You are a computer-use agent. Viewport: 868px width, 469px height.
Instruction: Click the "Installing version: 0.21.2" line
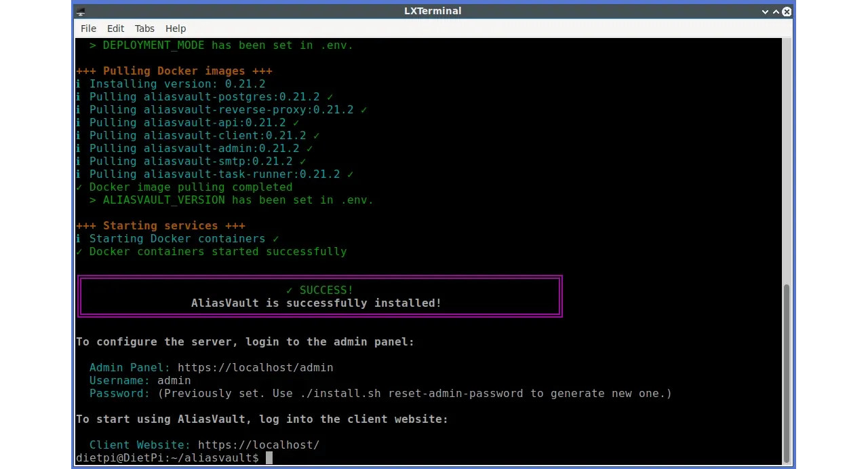click(x=176, y=84)
